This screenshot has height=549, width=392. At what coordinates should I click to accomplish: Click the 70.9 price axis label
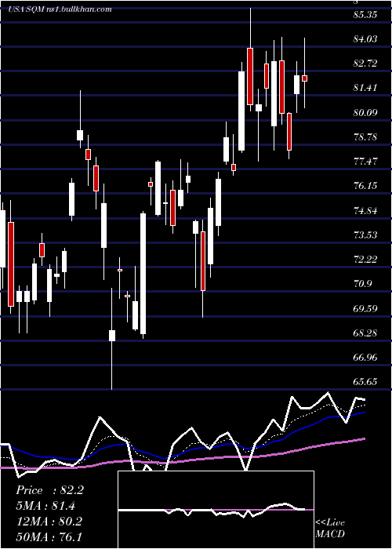(362, 284)
